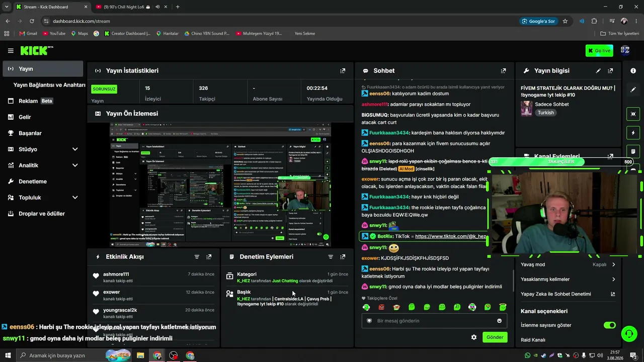
Task: Open the Chrome tab search dropdown
Action: point(7,7)
